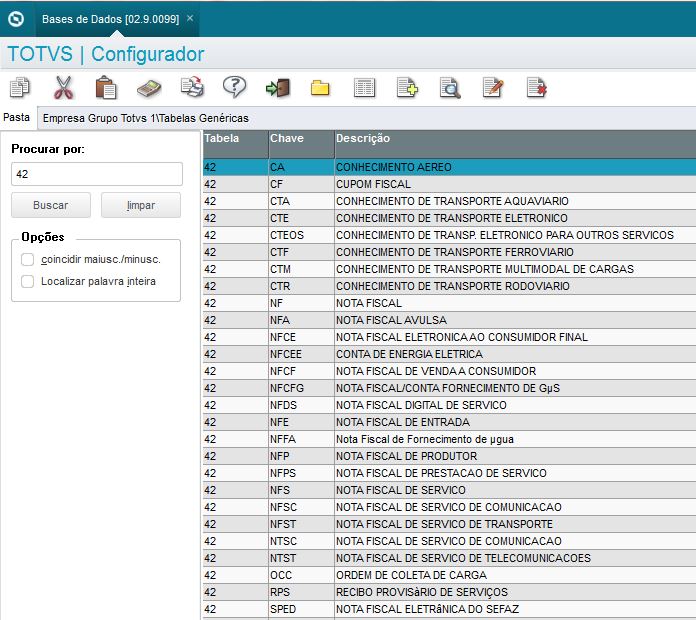This screenshot has height=620, width=696.
Task: Focus the Procurar por search field
Action: (97, 174)
